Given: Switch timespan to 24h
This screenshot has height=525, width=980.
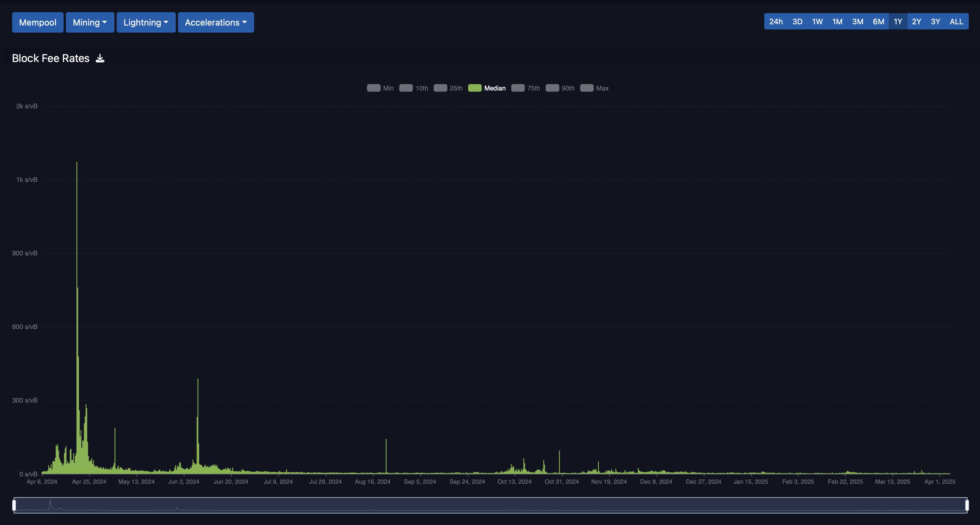Looking at the screenshot, I should coord(776,22).
